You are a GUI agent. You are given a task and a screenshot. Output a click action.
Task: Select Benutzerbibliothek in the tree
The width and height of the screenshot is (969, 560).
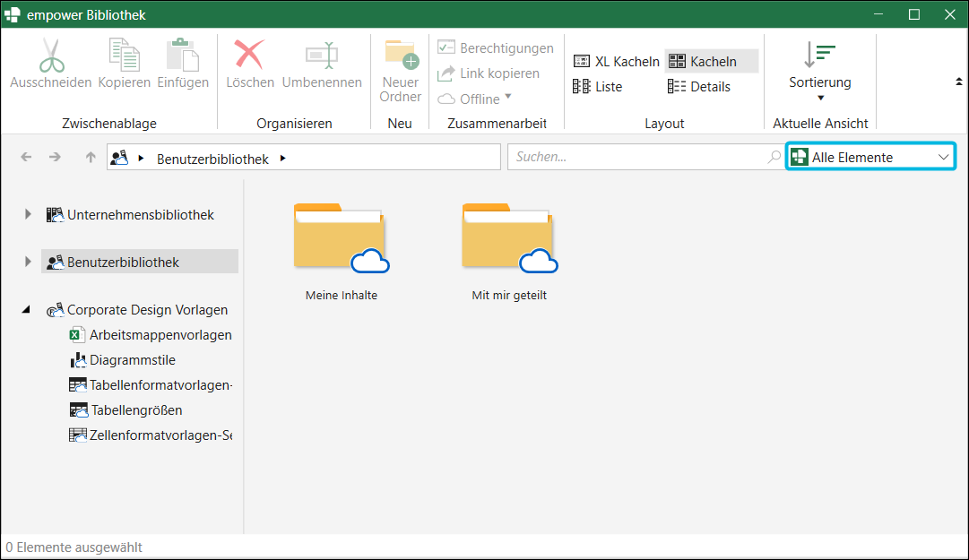pos(140,261)
